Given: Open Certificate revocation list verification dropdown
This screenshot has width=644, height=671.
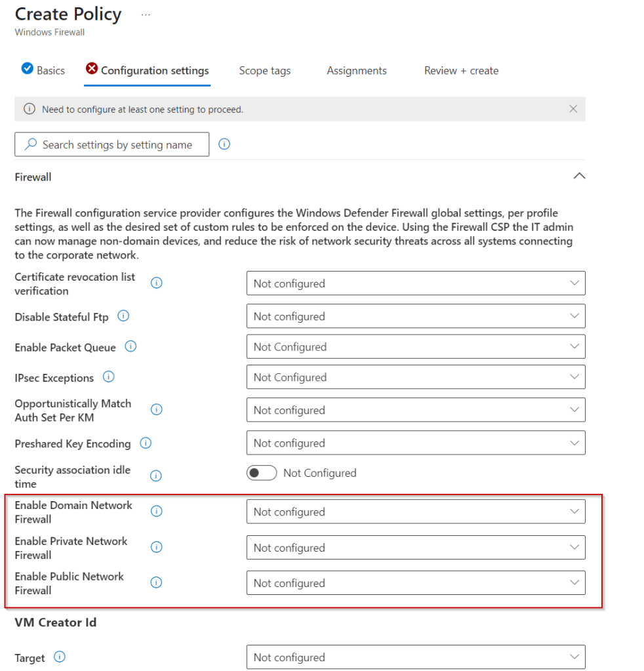Looking at the screenshot, I should (x=416, y=283).
